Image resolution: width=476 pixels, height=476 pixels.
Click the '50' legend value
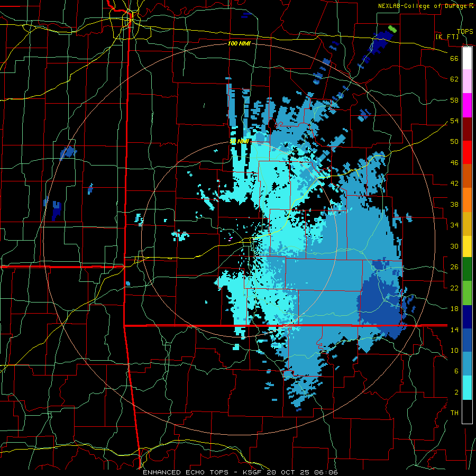click(454, 141)
